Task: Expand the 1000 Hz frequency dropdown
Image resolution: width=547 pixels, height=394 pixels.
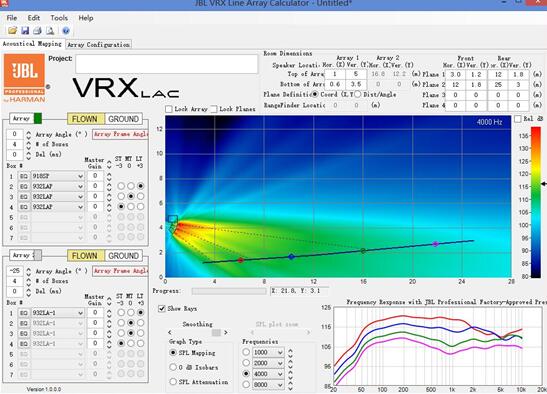Action: (x=268, y=352)
